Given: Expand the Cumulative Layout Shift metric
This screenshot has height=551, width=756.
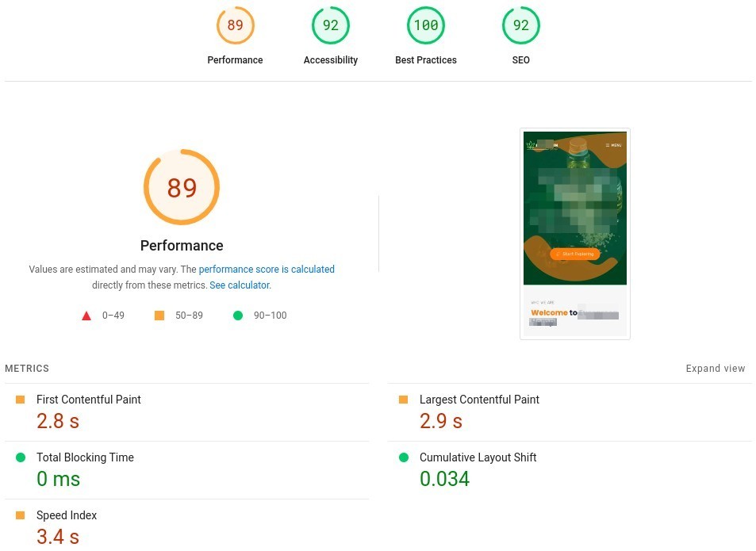Looking at the screenshot, I should point(570,470).
